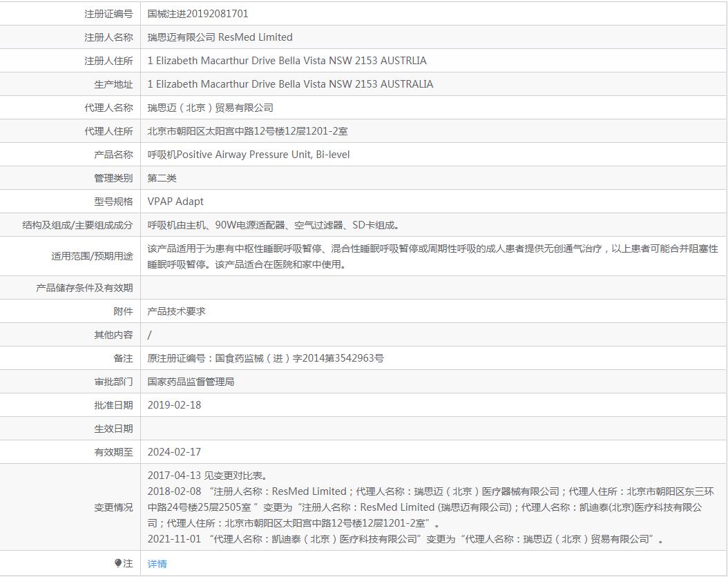Click change entry 2017-04-13 见变更对比表

(x=207, y=476)
